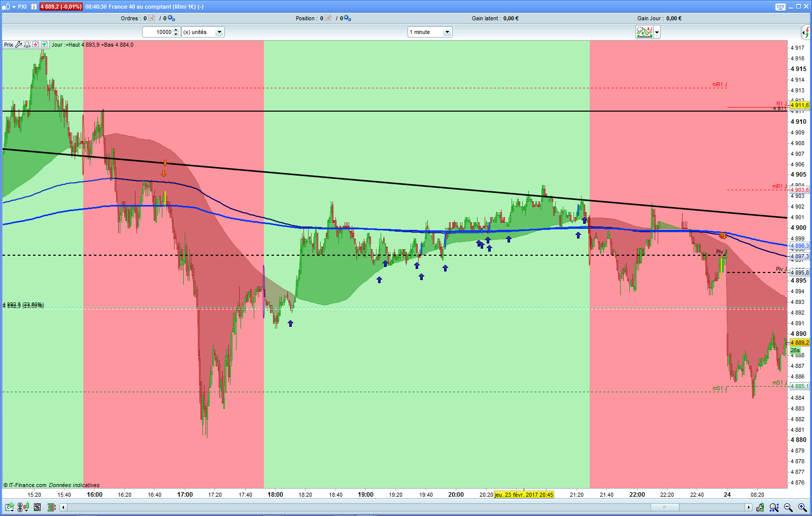
Task: Click the Jour Haut/Bas text in chart header
Action: 92,45
